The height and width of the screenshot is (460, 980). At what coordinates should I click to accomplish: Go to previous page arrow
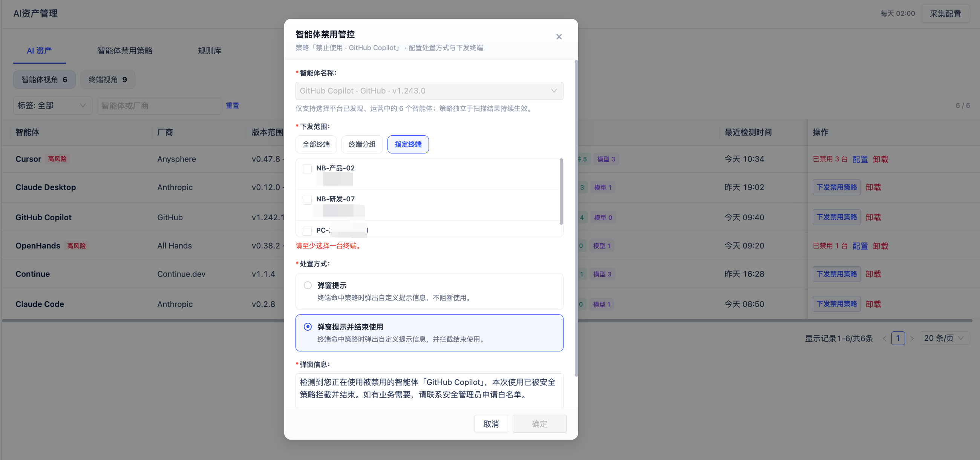coord(884,338)
